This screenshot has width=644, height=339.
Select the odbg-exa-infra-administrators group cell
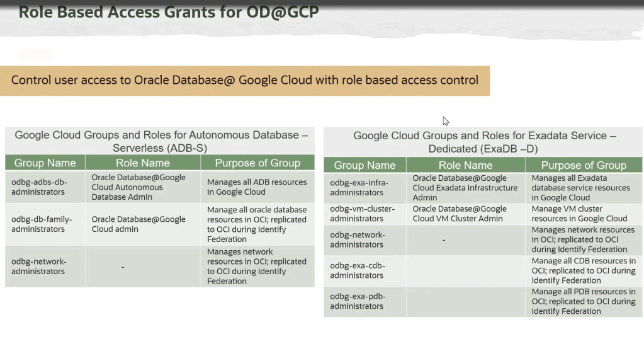pos(359,188)
